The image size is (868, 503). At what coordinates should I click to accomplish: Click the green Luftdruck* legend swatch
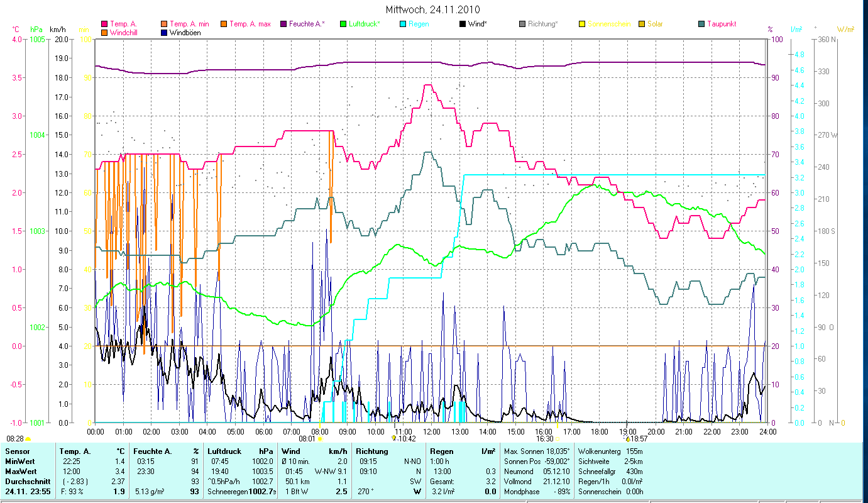(343, 24)
